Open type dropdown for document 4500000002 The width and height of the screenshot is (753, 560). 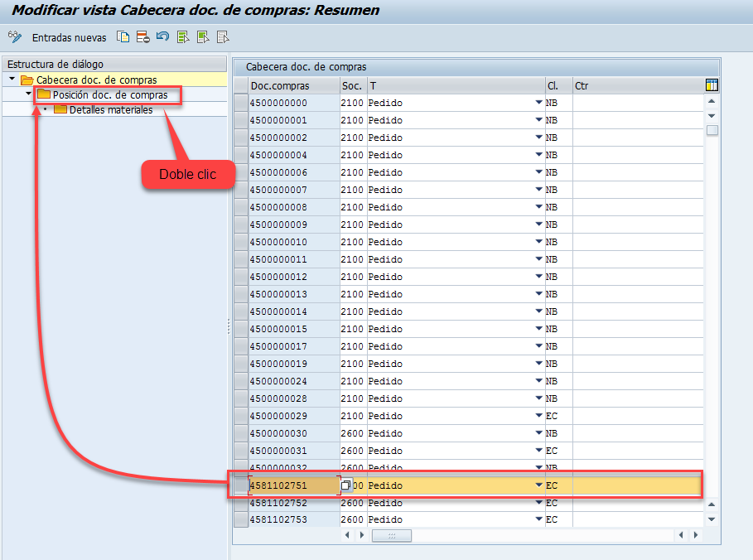[538, 137]
